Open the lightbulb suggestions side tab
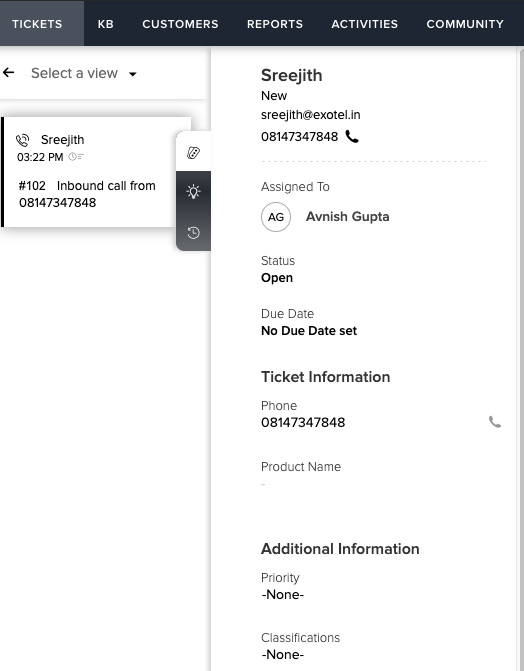Screen dimensions: 524x671 point(194,191)
